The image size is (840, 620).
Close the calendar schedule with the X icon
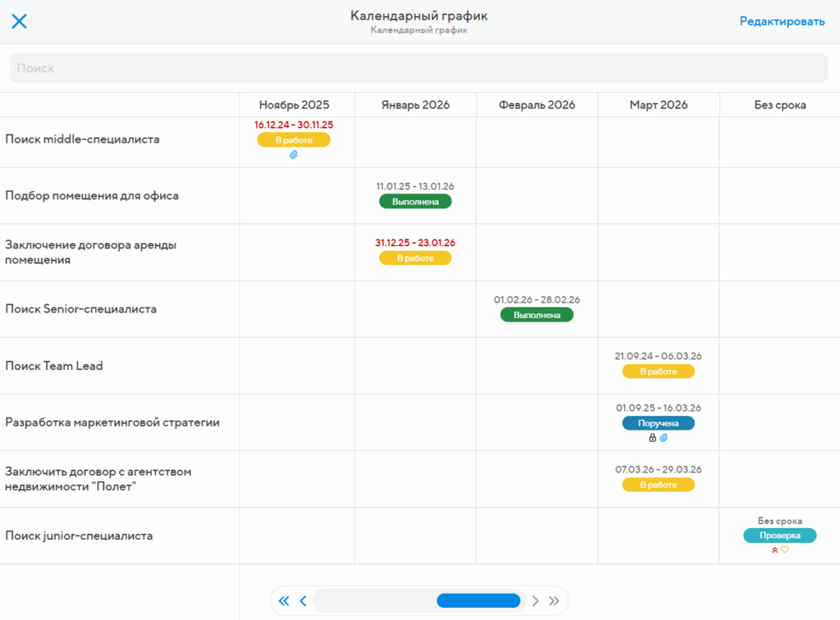pyautogui.click(x=19, y=21)
